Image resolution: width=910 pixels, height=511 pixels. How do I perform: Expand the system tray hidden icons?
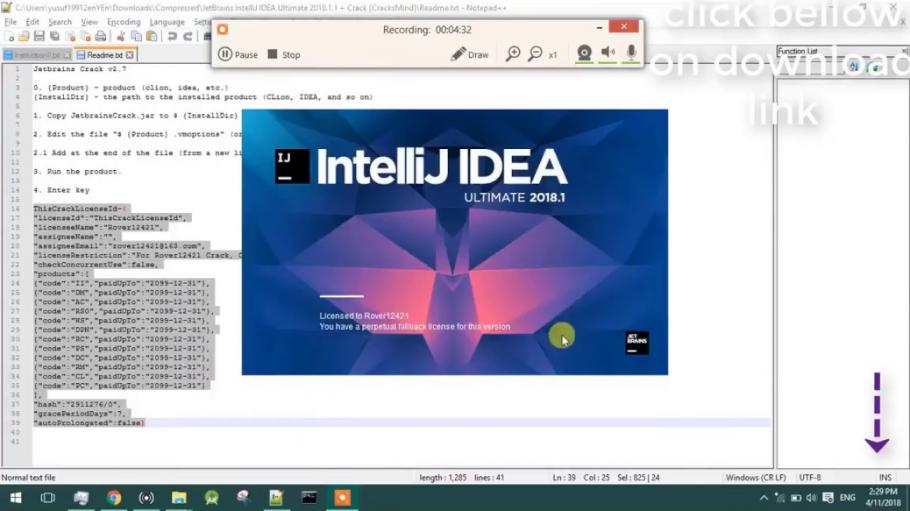tap(764, 497)
